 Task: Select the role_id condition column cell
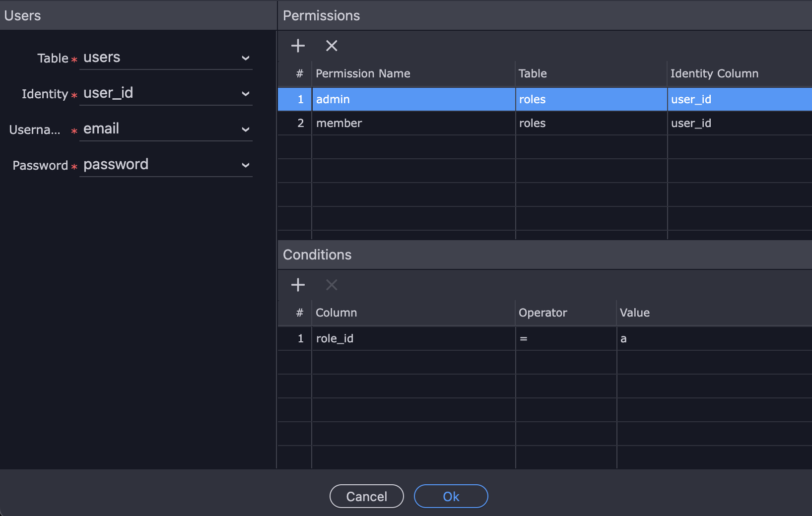coord(413,338)
